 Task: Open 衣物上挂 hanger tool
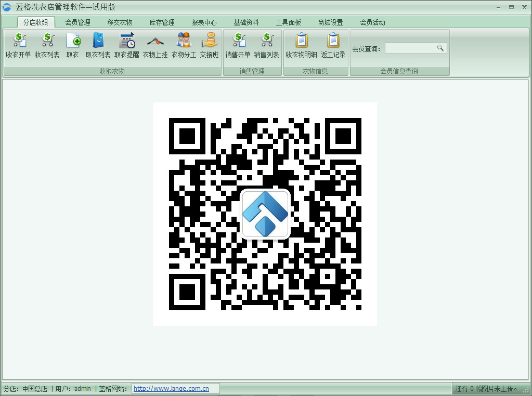(x=155, y=45)
